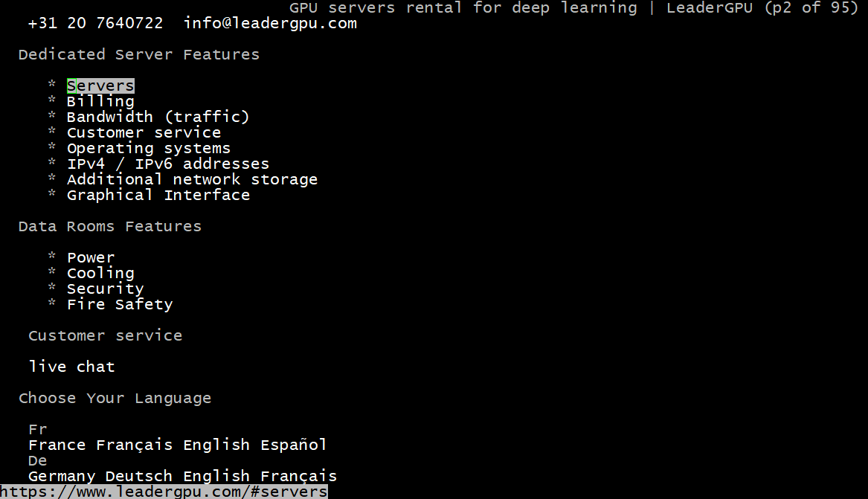868x499 pixels.
Task: Click the status line URL at bottom
Action: click(164, 492)
